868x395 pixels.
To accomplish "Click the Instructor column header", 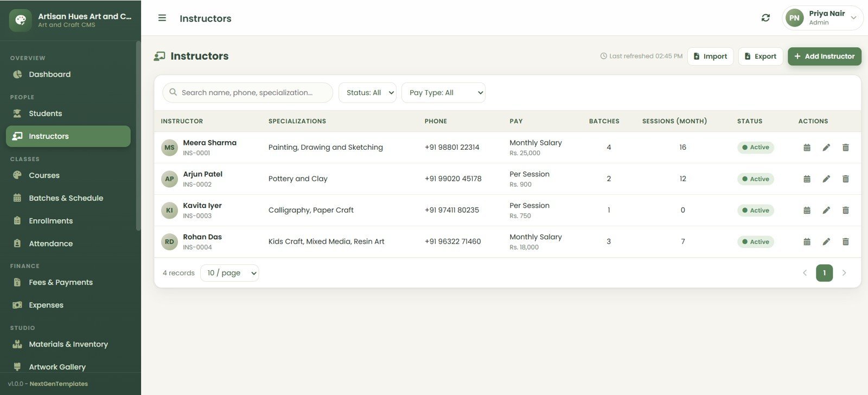I will point(182,121).
